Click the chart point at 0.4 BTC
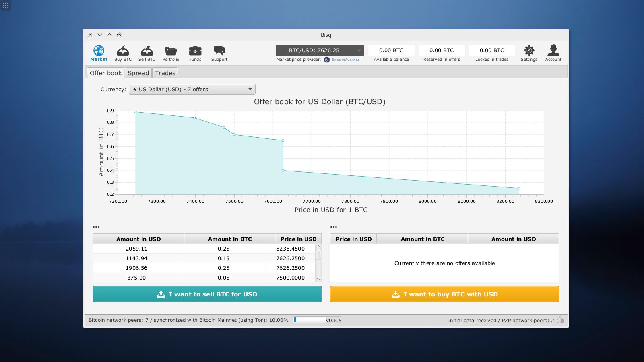The image size is (644, 362). [283, 171]
